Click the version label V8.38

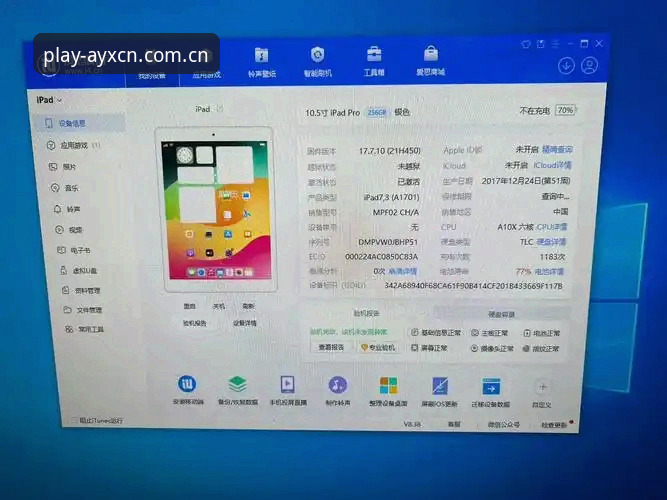click(x=412, y=424)
